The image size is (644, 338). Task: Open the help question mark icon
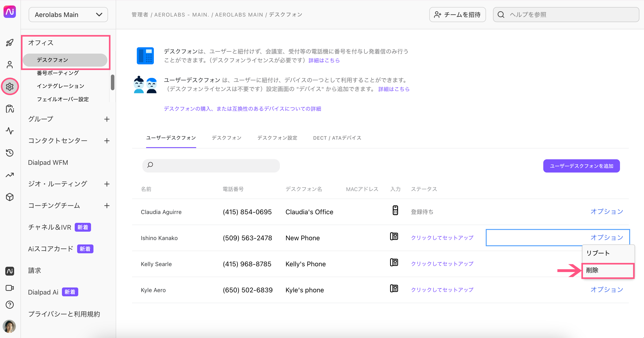(10, 304)
